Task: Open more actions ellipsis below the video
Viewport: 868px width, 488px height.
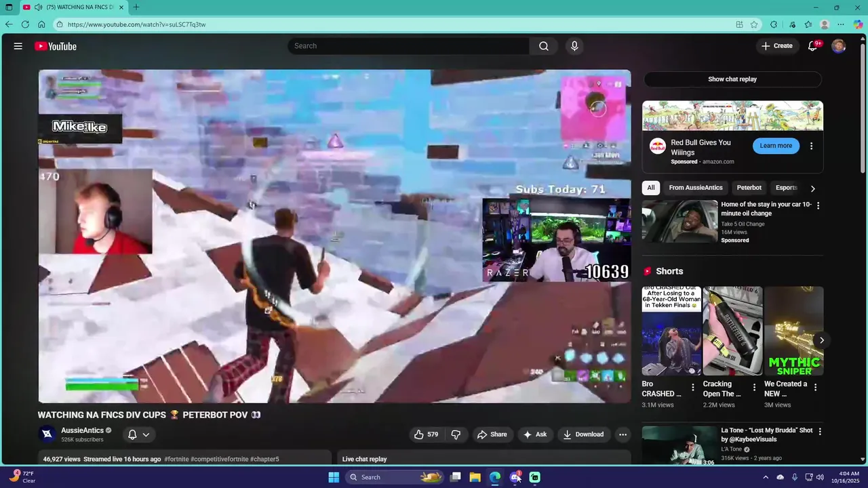Action: point(623,434)
